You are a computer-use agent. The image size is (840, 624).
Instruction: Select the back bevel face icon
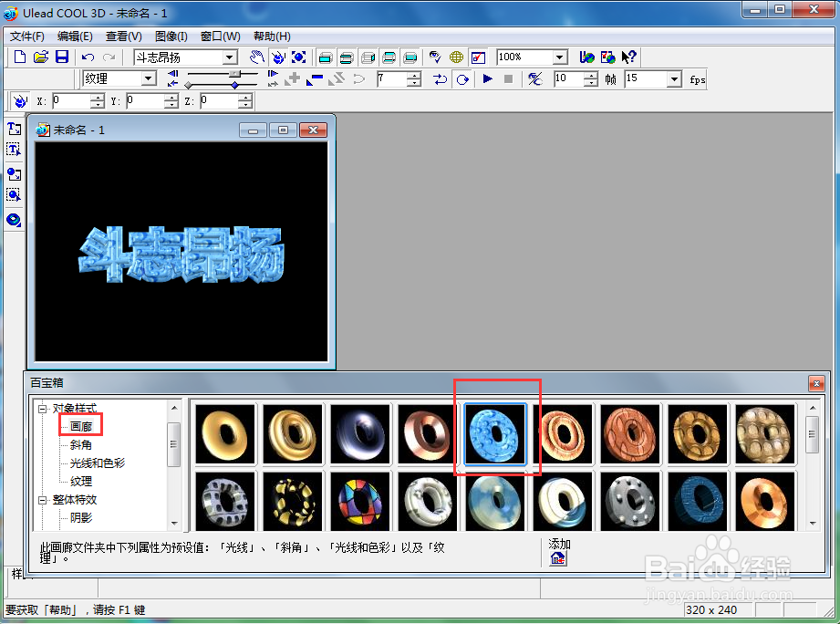coord(389,57)
